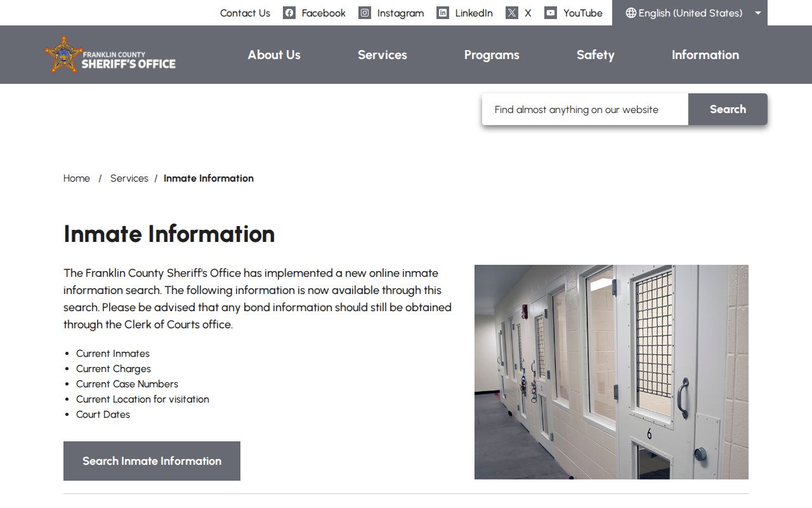Go to Home breadcrumb link
The image size is (812, 508).
(x=77, y=178)
